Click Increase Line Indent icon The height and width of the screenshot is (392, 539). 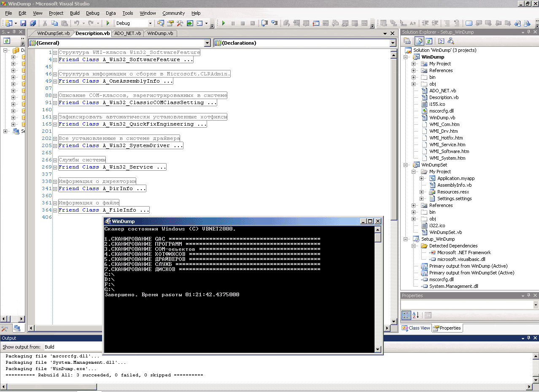click(x=434, y=23)
